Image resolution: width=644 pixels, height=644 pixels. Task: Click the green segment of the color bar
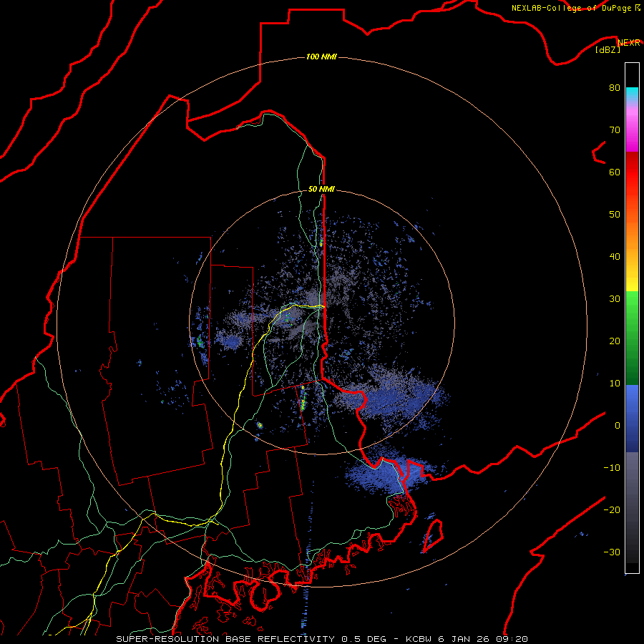[x=632, y=338]
